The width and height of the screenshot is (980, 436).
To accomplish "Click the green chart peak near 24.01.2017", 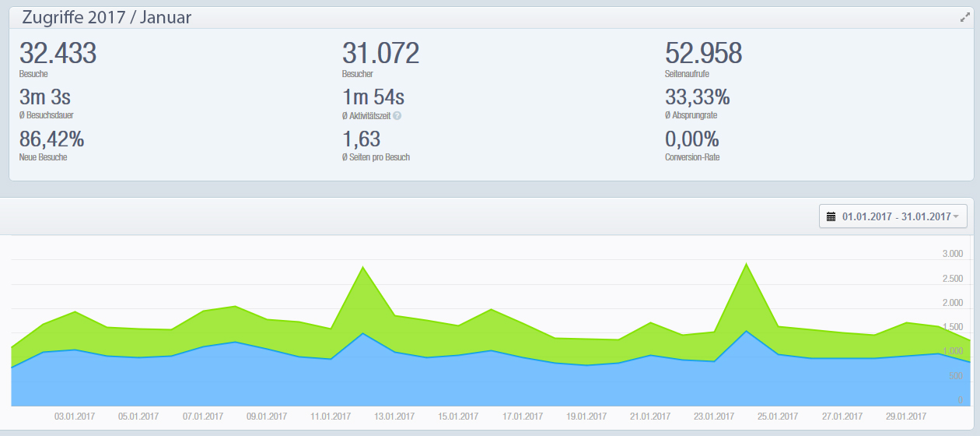I will tap(746, 265).
